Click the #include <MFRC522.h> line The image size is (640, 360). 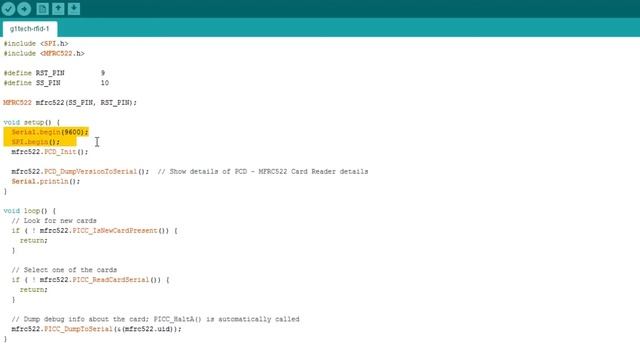(44, 53)
